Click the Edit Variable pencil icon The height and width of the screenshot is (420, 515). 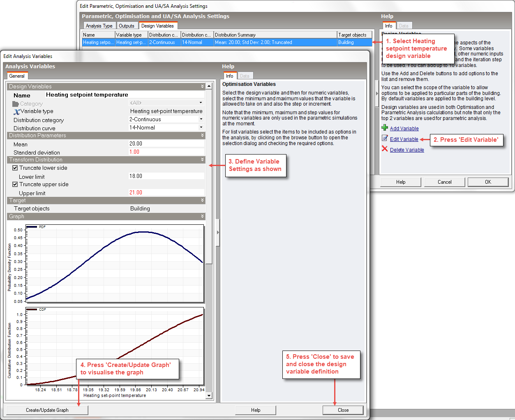385,138
